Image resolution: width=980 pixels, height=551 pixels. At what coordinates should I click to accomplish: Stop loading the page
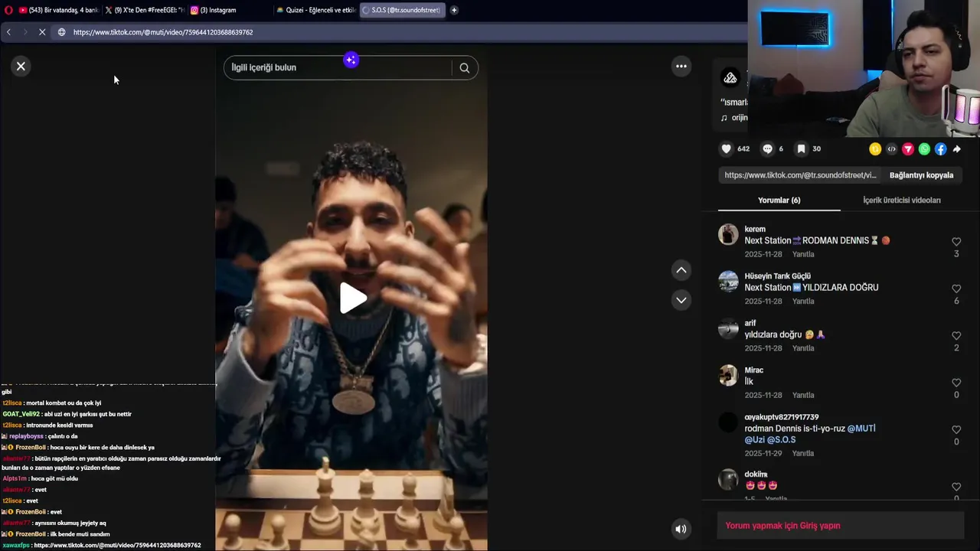(x=42, y=32)
